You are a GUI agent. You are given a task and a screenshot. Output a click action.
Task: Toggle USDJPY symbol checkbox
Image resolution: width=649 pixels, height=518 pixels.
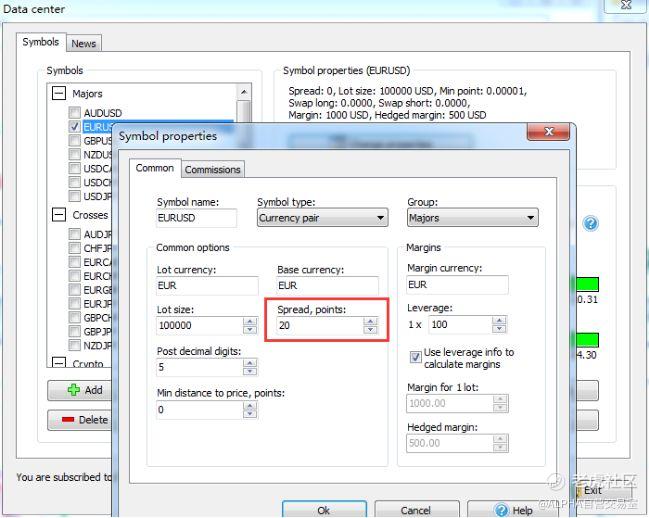click(x=75, y=196)
